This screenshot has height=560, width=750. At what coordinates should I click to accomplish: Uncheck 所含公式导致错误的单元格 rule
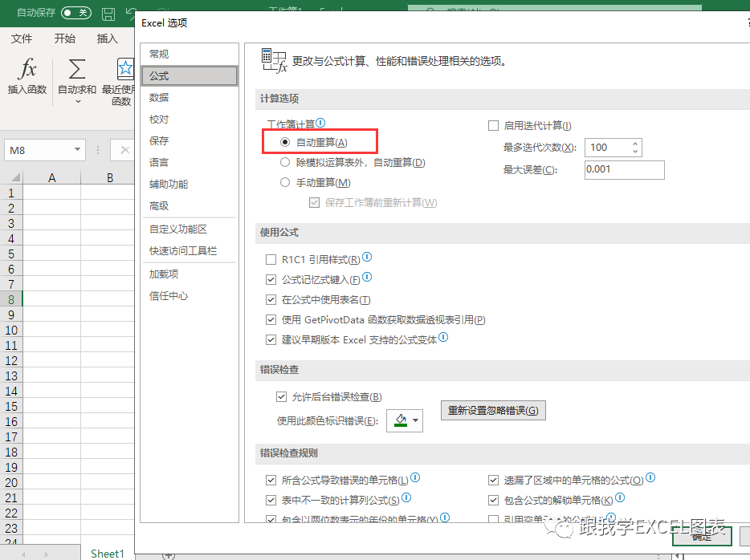click(x=271, y=480)
